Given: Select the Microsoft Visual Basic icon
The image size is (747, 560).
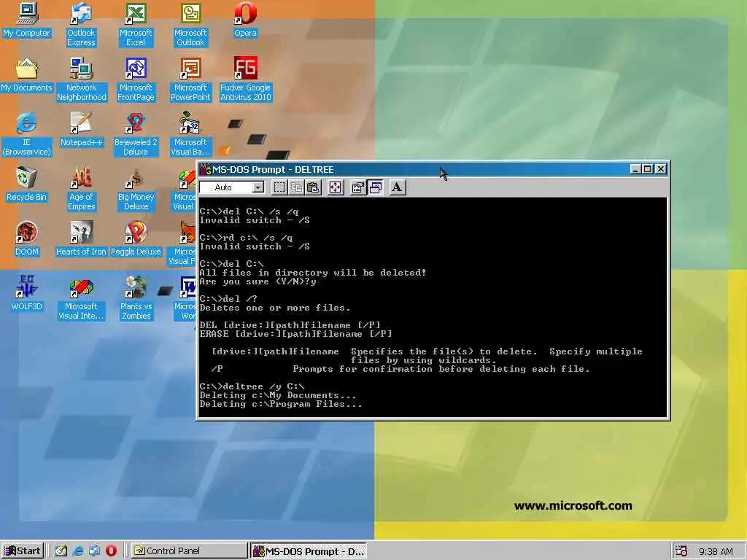Looking at the screenshot, I should (x=190, y=134).
